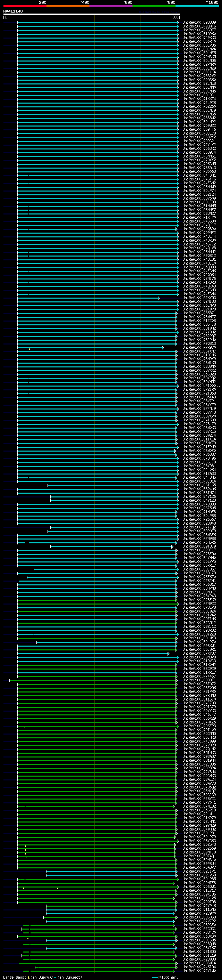Open hit UniRef100_Q06R40
222x980 pixels.
pos(199,41)
